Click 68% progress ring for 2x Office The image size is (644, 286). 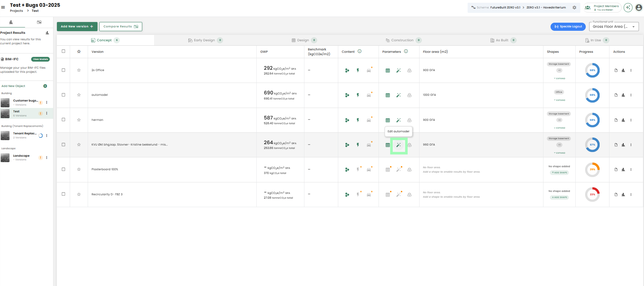[x=592, y=70]
